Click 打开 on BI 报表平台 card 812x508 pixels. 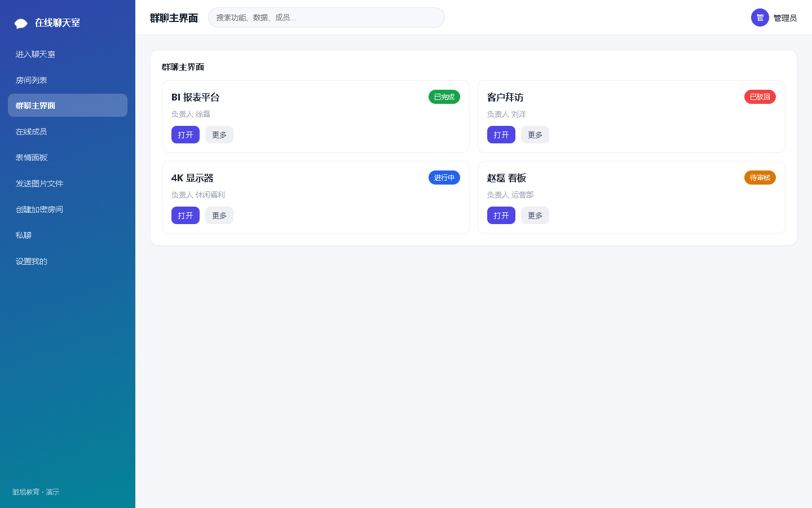pos(186,135)
